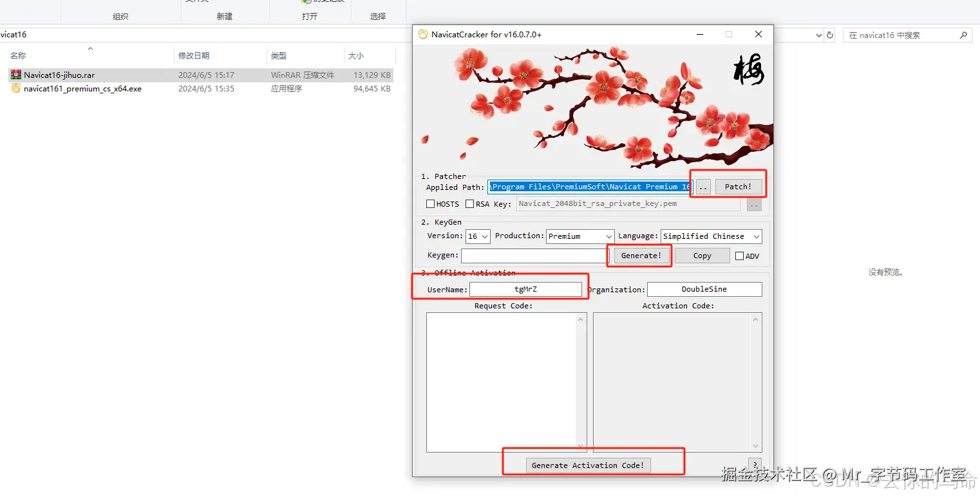This screenshot has width=980, height=497.
Task: Close the NavicatCracker window
Action: 759,34
